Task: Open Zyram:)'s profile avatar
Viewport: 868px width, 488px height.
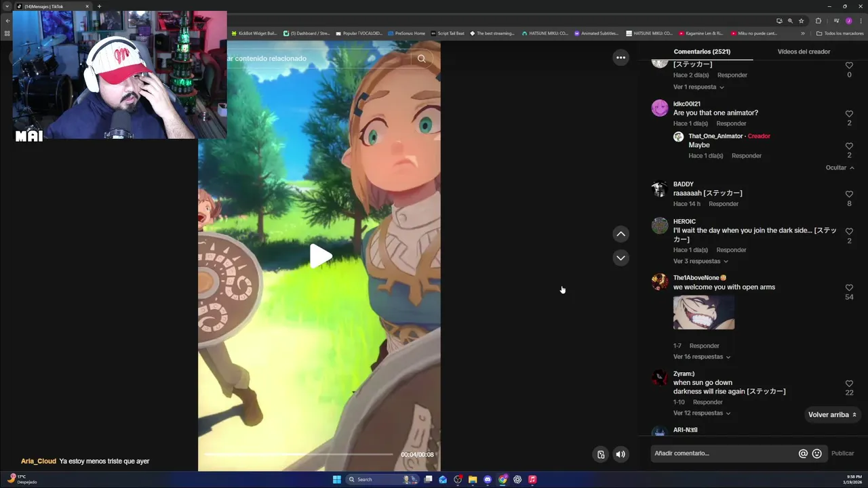Action: 660,378
